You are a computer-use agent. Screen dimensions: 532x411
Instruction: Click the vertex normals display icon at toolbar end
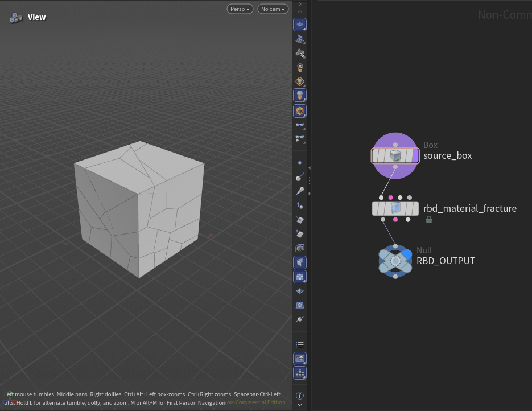click(x=300, y=319)
